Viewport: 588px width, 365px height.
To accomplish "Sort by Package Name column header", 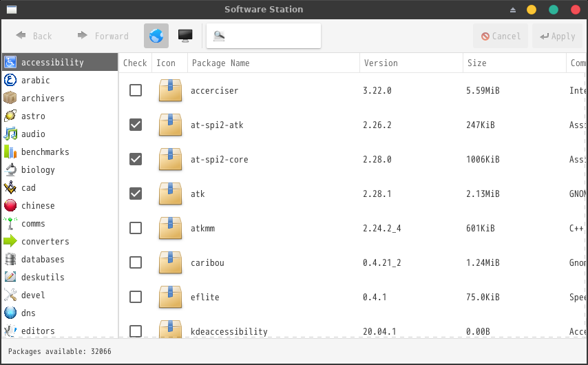I will pos(274,63).
